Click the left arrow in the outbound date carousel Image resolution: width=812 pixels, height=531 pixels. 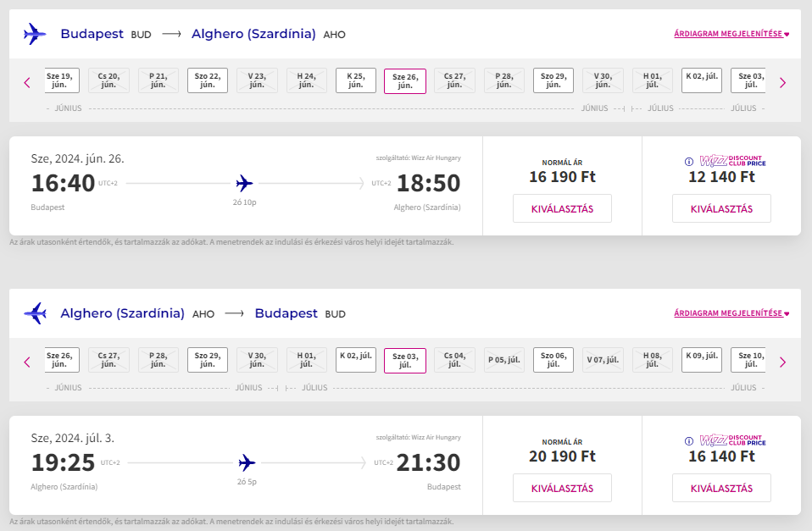coord(27,83)
